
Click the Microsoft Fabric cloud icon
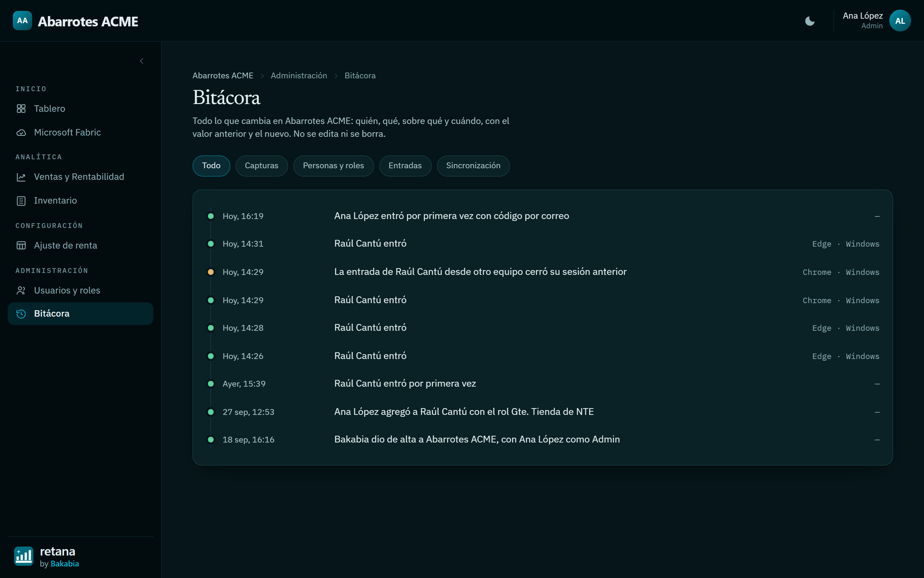coord(21,133)
